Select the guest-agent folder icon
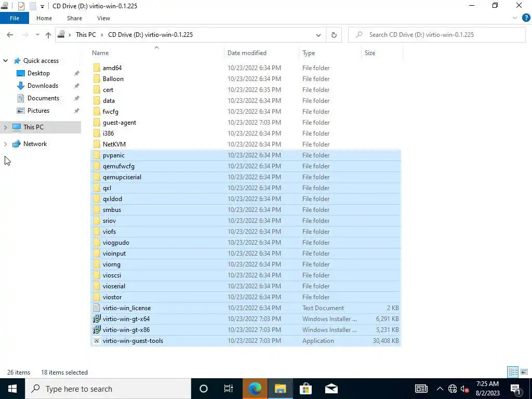The image size is (532, 399). (x=97, y=123)
